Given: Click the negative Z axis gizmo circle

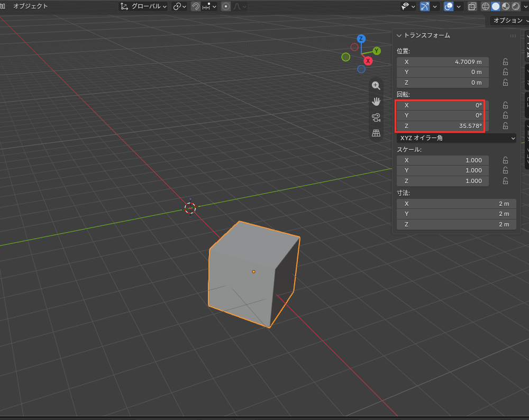Looking at the screenshot, I should [361, 69].
